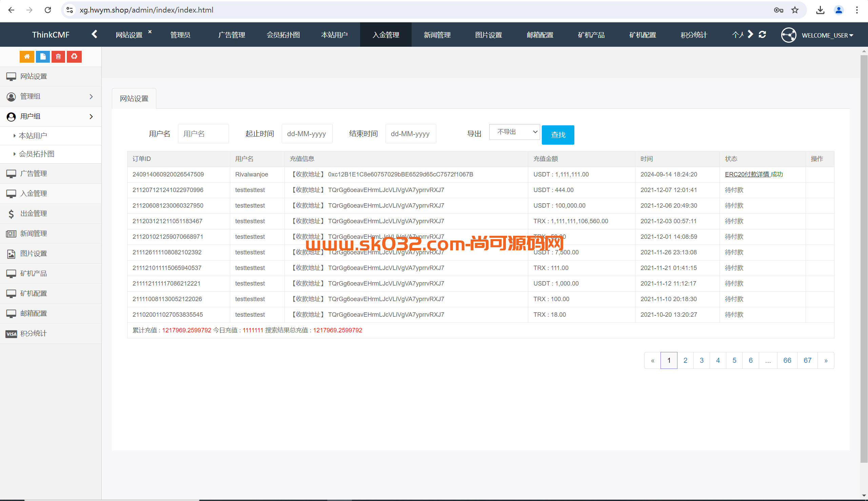This screenshot has height=501, width=868.
Task: Go to page 2 of results
Action: click(x=685, y=360)
